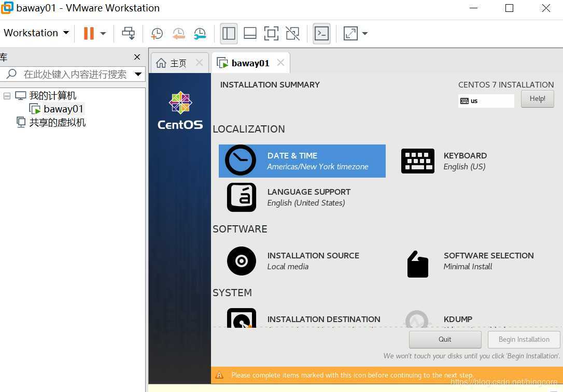The image size is (563, 392).
Task: Enter full screen mode
Action: pyautogui.click(x=271, y=33)
